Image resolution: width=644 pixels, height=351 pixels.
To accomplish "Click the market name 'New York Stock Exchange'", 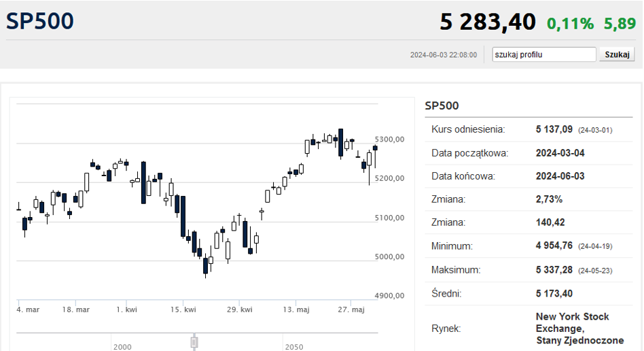I will [572, 322].
